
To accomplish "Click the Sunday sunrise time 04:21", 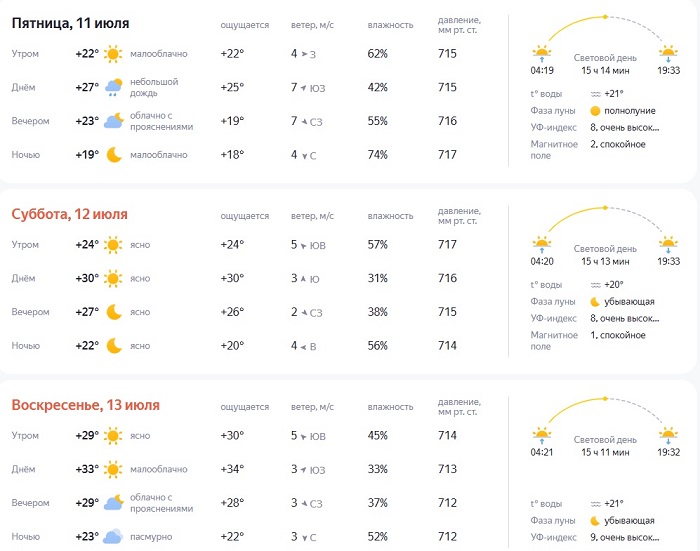I will (541, 452).
